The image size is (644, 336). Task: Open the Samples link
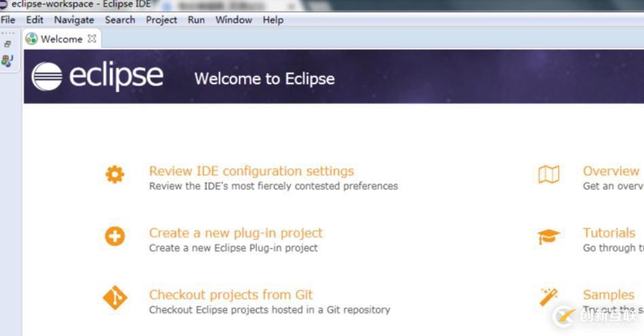[609, 295]
